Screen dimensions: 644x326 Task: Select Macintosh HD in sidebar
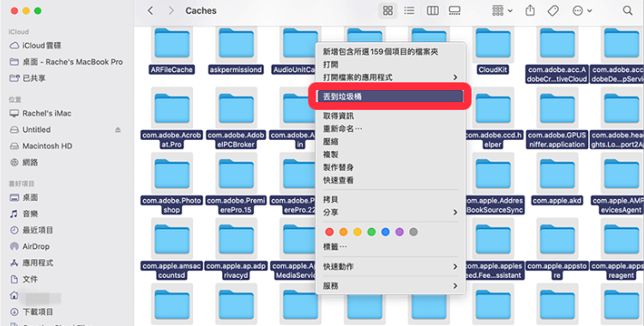click(x=40, y=147)
